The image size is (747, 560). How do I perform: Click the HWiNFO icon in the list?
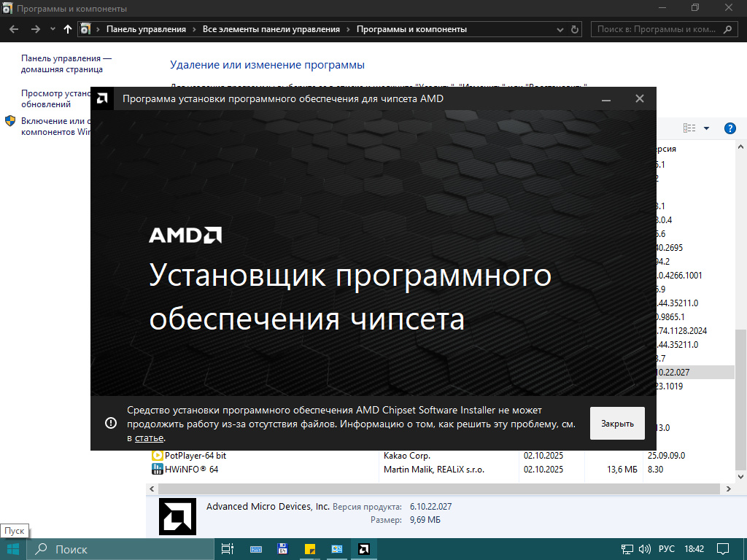[157, 469]
